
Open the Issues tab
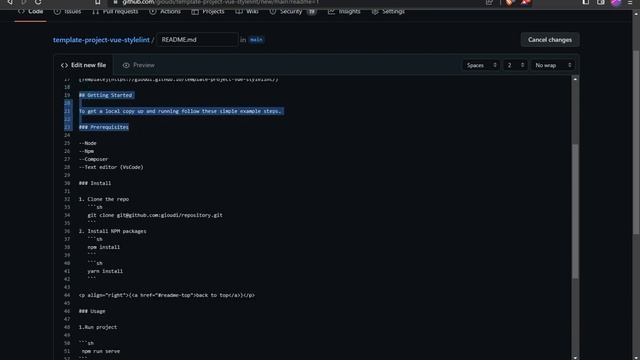click(67, 11)
